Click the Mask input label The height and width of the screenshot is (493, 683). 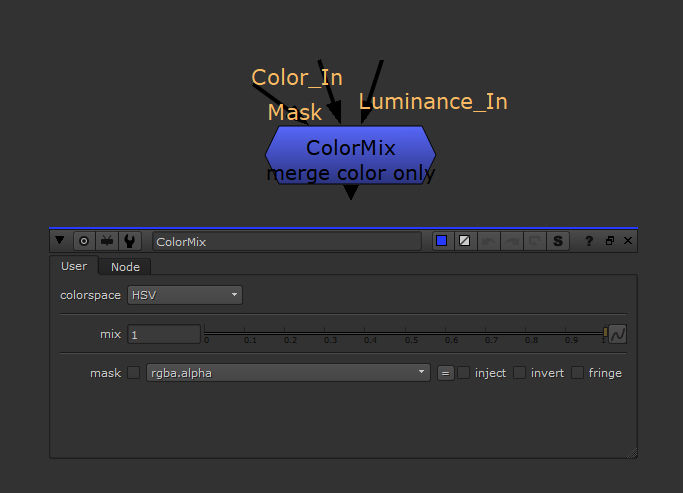coord(295,112)
